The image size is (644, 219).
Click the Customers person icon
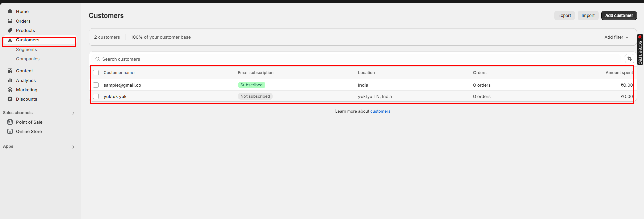coord(10,40)
